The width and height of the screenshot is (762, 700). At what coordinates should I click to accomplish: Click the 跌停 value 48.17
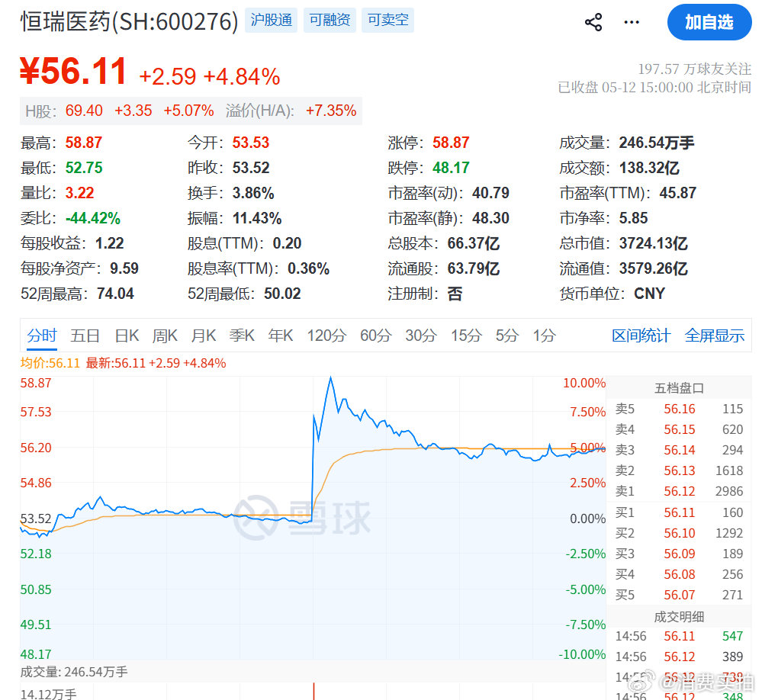(451, 168)
